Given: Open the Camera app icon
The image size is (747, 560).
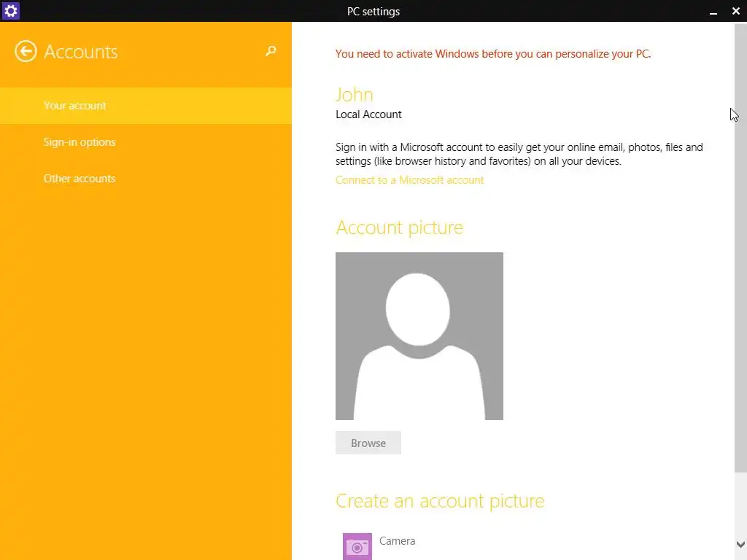Looking at the screenshot, I should [357, 546].
